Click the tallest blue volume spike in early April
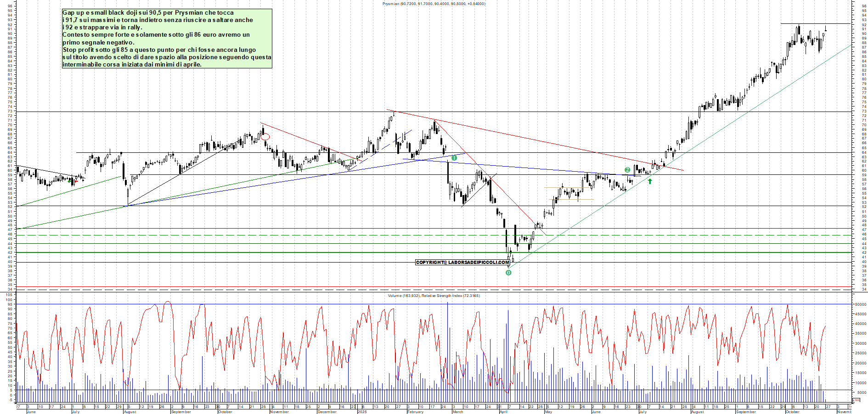 [507, 349]
